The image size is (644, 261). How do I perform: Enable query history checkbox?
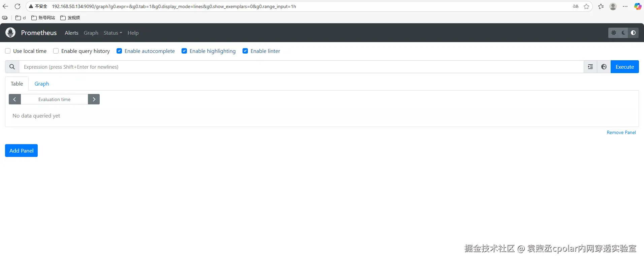tap(56, 51)
